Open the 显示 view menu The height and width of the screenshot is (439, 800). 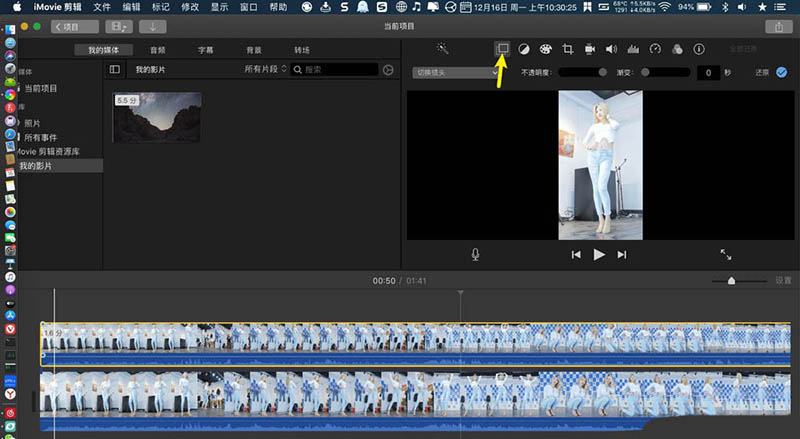click(219, 7)
